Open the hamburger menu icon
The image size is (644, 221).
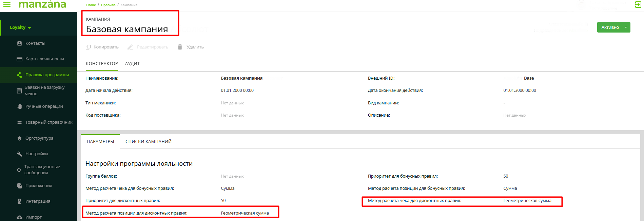point(7,4)
